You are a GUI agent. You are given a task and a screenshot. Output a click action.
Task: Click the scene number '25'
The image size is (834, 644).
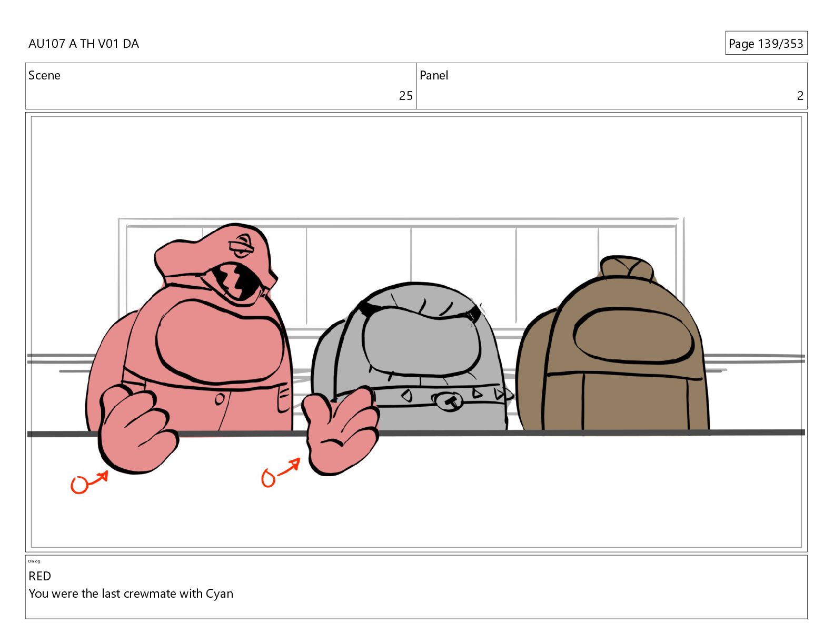point(405,96)
